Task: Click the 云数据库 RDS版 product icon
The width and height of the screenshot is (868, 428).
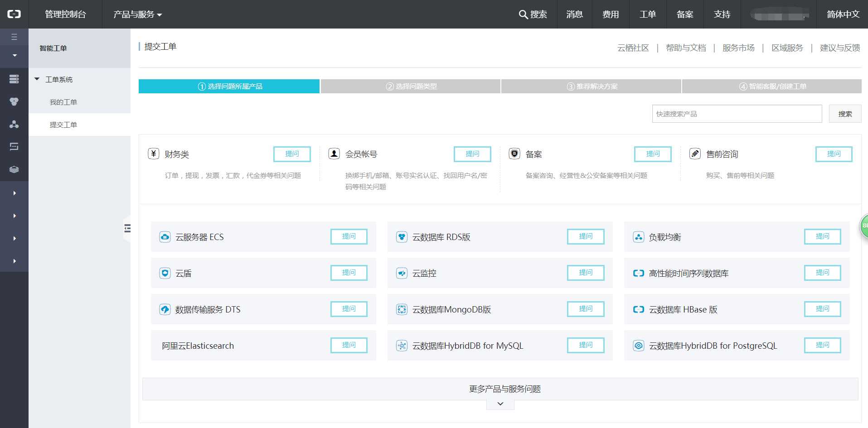Action: tap(402, 237)
